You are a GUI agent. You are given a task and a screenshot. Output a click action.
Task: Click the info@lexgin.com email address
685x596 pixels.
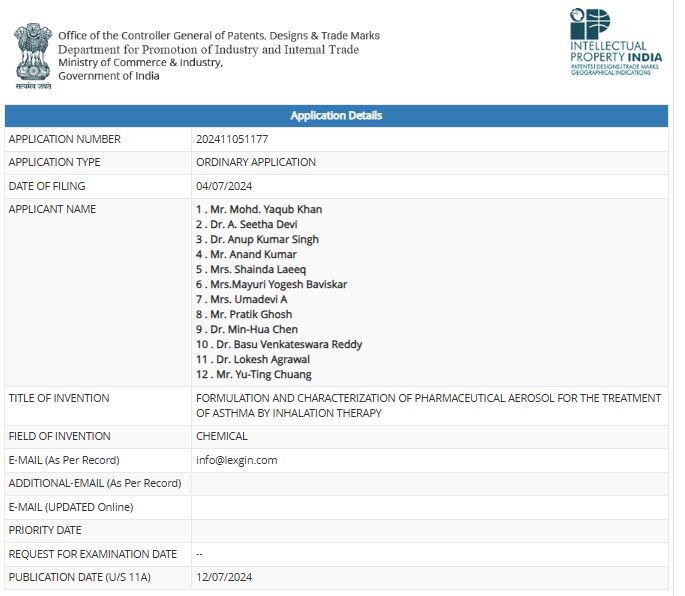pos(237,460)
